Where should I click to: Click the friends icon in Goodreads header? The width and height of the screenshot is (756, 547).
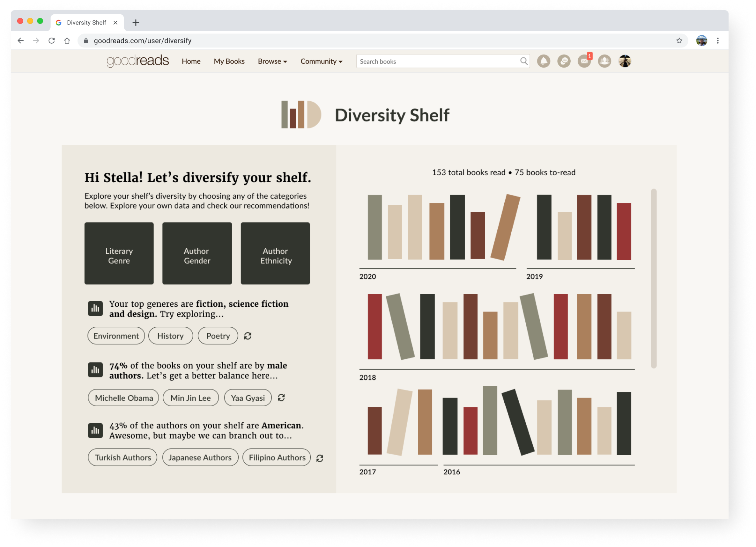[x=604, y=61]
